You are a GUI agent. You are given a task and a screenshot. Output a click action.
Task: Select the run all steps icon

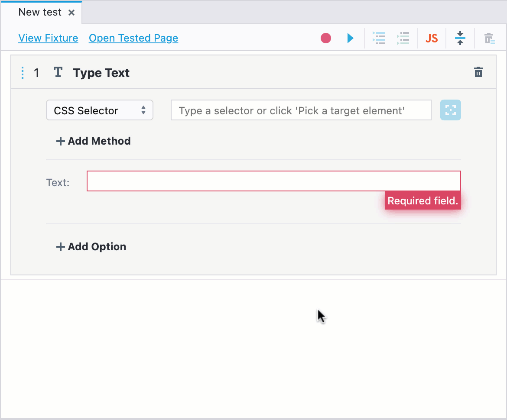(379, 38)
